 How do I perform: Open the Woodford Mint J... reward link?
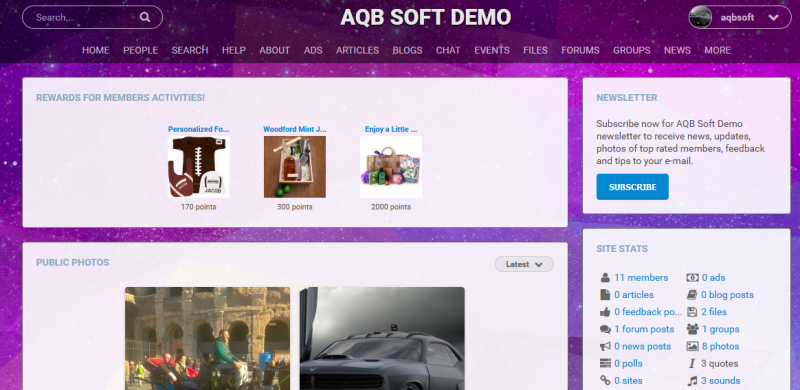pyautogui.click(x=294, y=129)
